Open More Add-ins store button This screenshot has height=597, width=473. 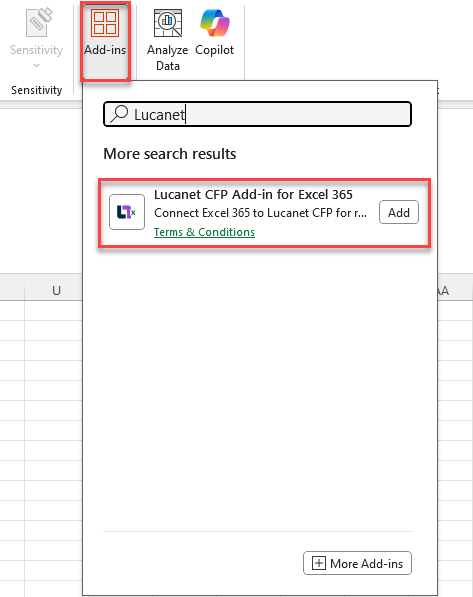point(357,563)
